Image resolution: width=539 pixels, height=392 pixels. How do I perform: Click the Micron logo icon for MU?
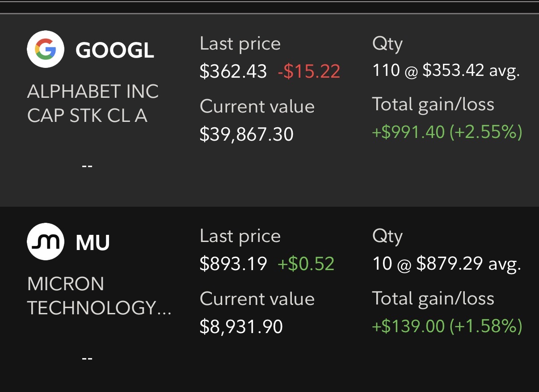pyautogui.click(x=46, y=242)
